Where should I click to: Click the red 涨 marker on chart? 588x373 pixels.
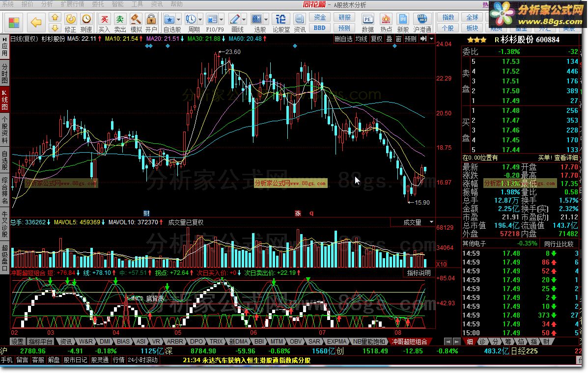(298, 213)
